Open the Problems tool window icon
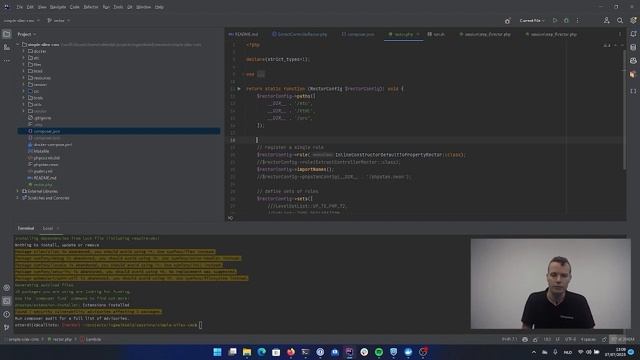 [x=7, y=314]
